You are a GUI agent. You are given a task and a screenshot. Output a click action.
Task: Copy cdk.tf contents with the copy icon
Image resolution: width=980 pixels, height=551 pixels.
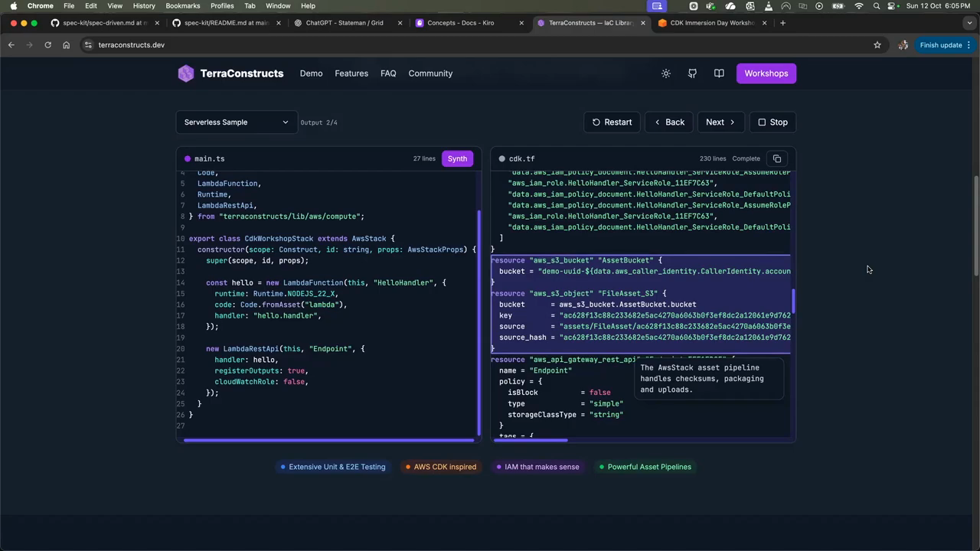coord(777,158)
